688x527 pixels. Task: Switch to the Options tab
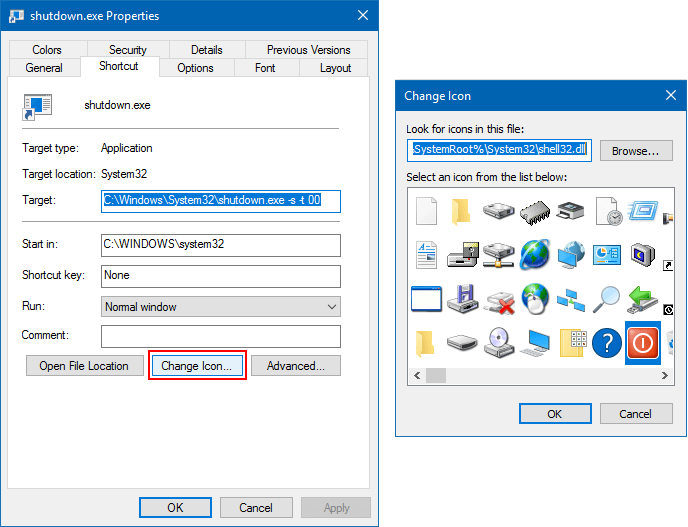(x=195, y=68)
